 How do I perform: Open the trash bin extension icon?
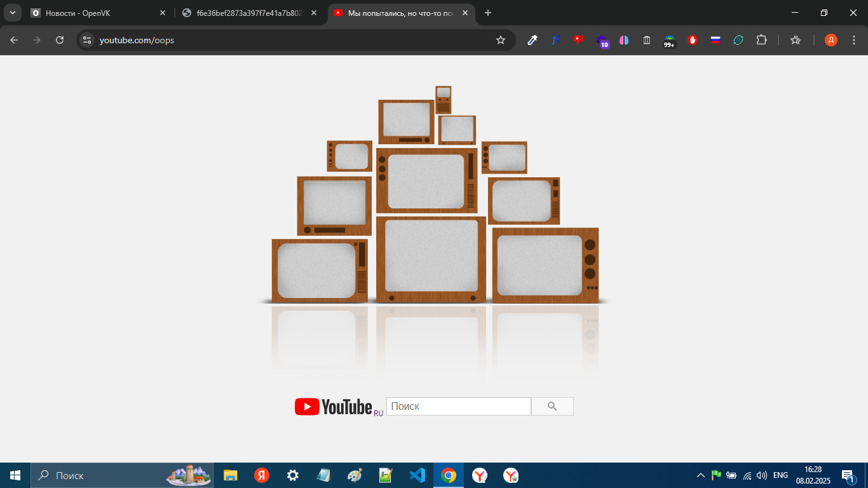(x=647, y=40)
